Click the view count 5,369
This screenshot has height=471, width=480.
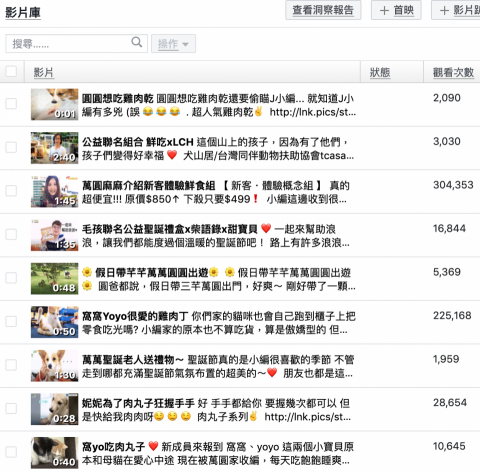pos(447,272)
